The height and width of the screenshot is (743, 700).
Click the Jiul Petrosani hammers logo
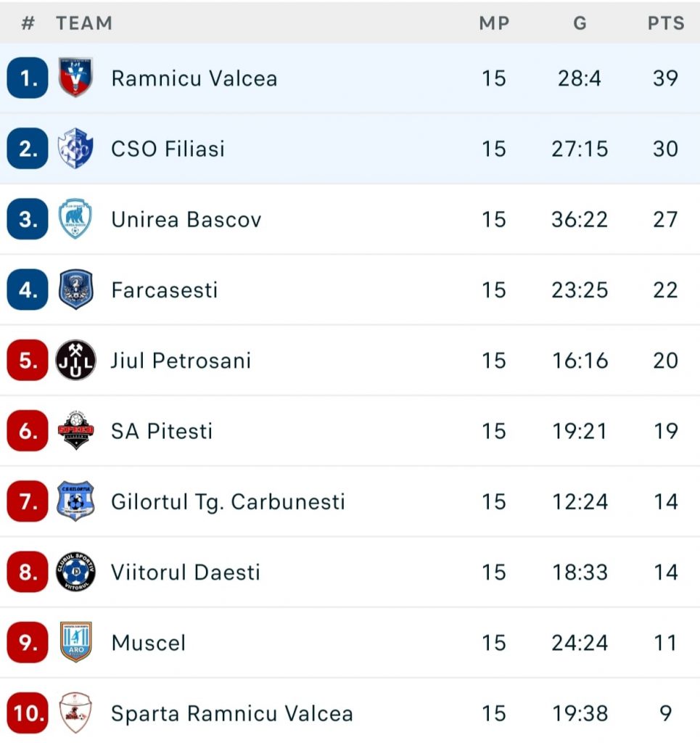coord(75,360)
